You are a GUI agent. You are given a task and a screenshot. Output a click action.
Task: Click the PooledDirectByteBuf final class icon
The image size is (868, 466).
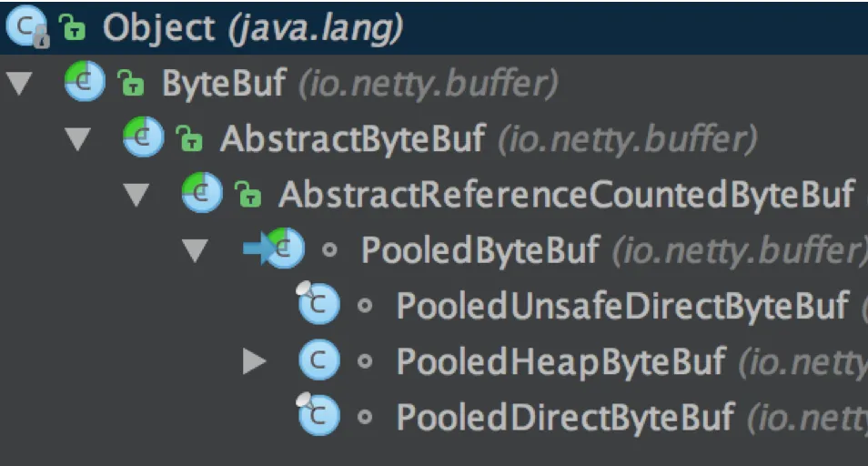[x=318, y=414]
